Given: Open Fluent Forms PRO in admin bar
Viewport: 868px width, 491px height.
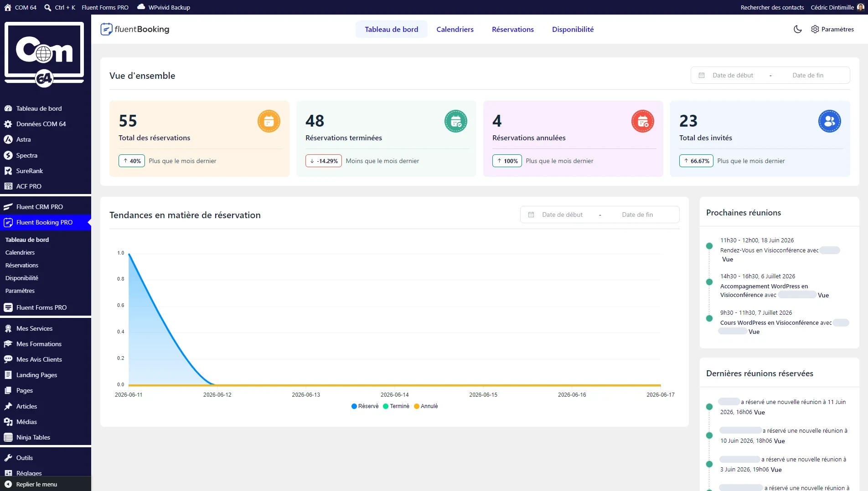Looking at the screenshot, I should click(x=105, y=7).
